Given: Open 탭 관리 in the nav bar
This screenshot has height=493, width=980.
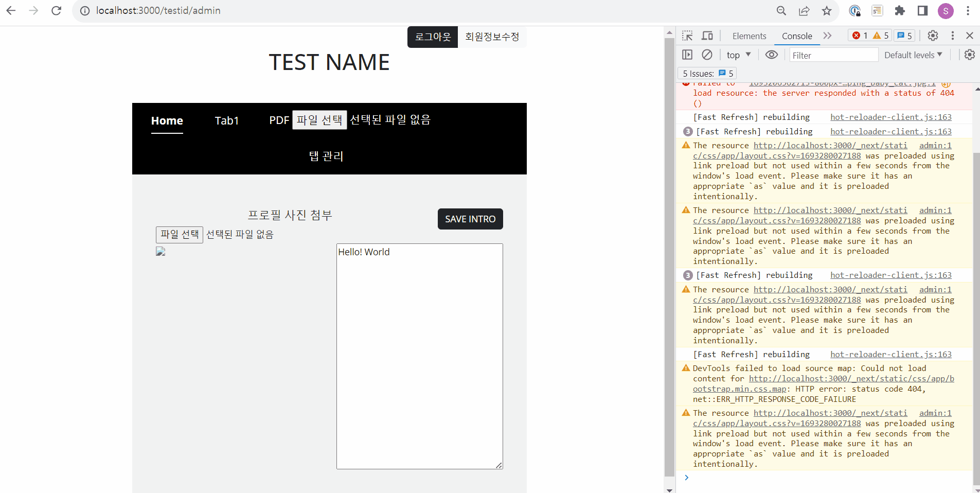Looking at the screenshot, I should click(x=326, y=156).
